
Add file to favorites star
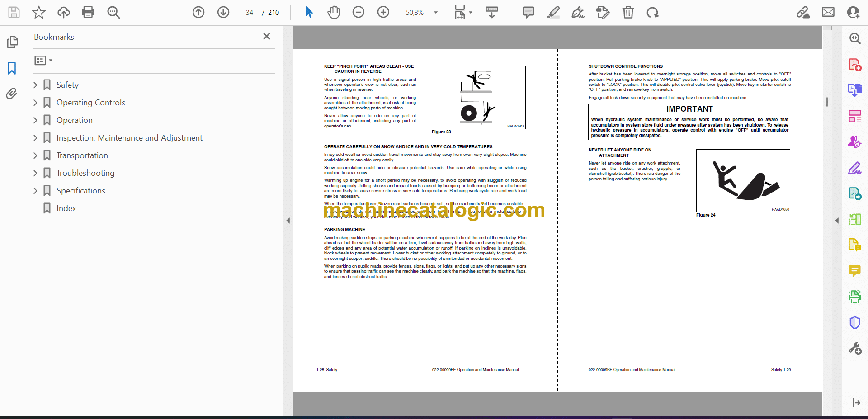pyautogui.click(x=39, y=12)
